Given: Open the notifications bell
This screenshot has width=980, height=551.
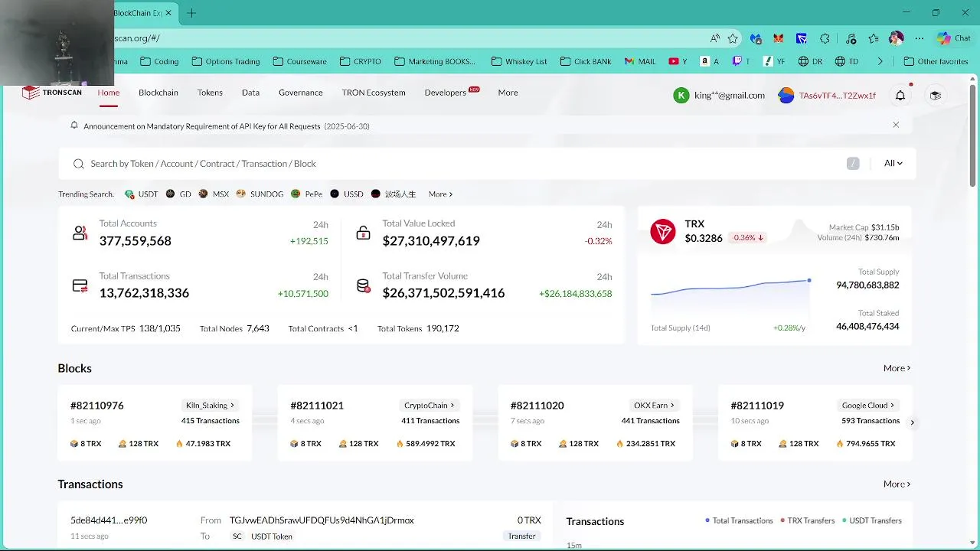Looking at the screenshot, I should click(x=900, y=95).
